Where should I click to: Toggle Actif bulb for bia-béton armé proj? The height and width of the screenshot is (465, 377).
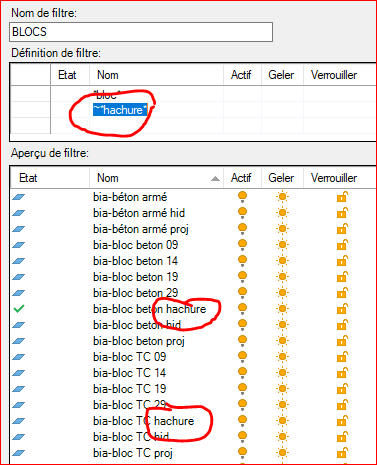(242, 229)
